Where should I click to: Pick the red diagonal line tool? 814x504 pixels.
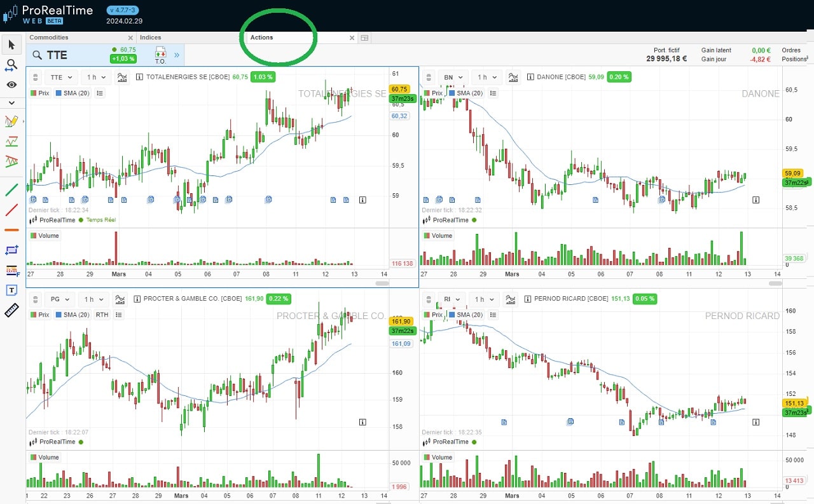tap(11, 210)
